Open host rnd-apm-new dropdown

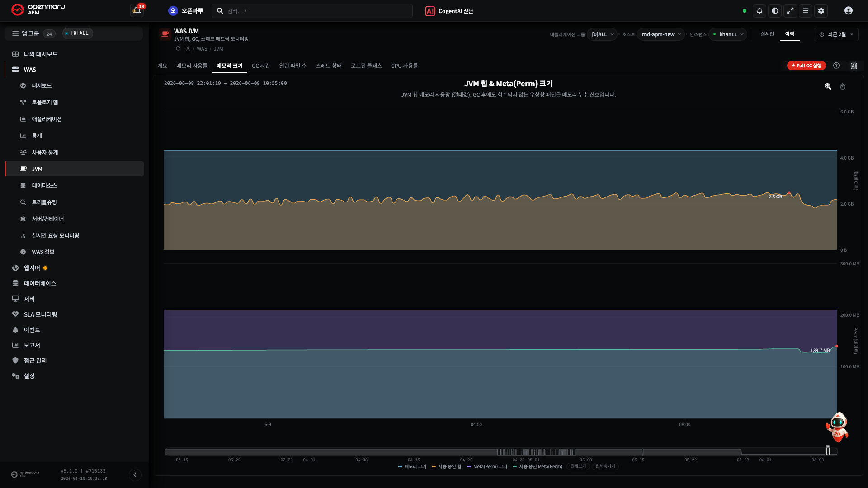tap(661, 34)
